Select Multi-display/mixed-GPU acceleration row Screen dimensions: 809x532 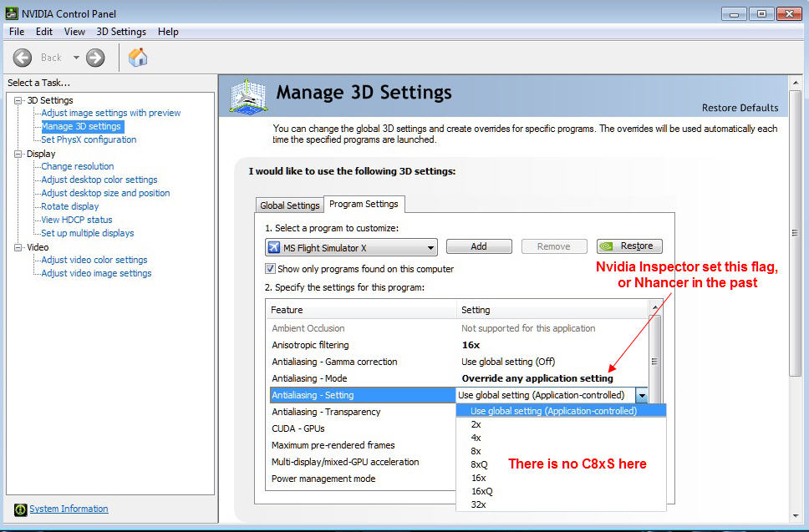(x=361, y=462)
